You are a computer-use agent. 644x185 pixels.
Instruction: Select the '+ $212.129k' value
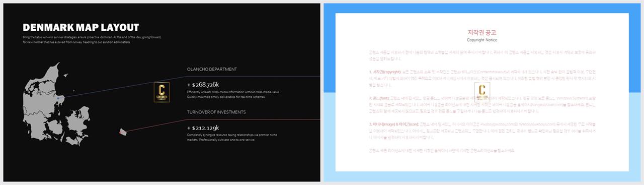(203, 128)
